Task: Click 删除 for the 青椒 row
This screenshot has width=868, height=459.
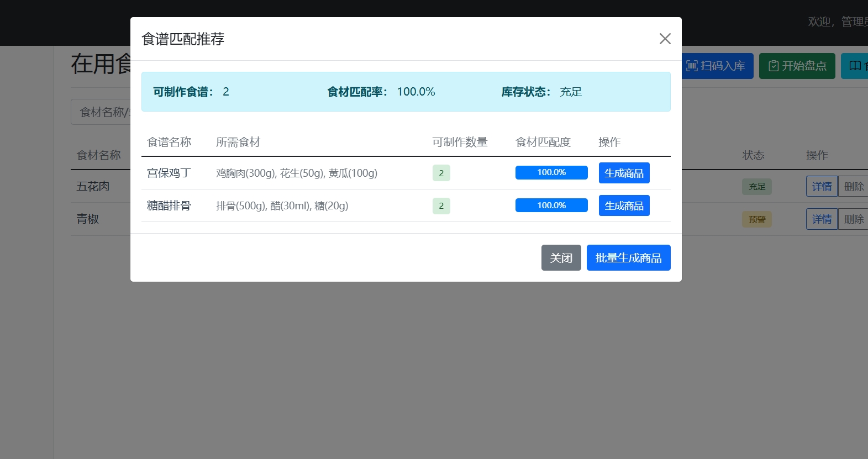Action: [853, 219]
